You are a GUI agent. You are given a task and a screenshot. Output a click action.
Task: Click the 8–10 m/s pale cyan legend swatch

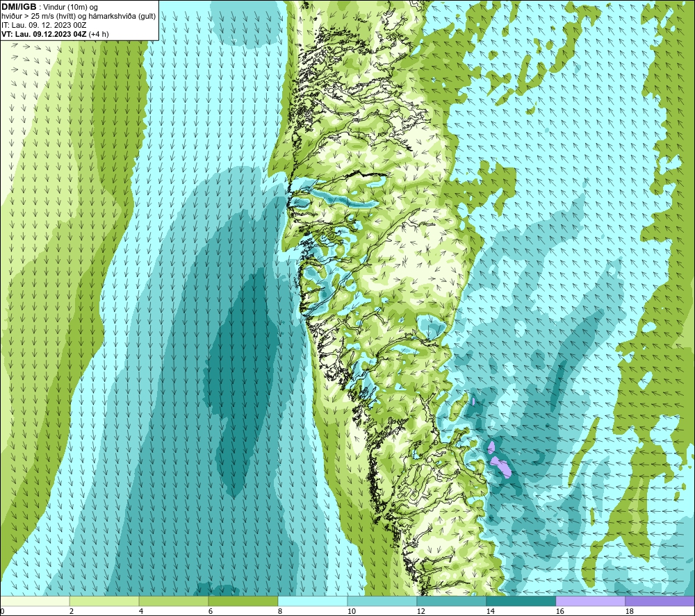pyautogui.click(x=313, y=601)
